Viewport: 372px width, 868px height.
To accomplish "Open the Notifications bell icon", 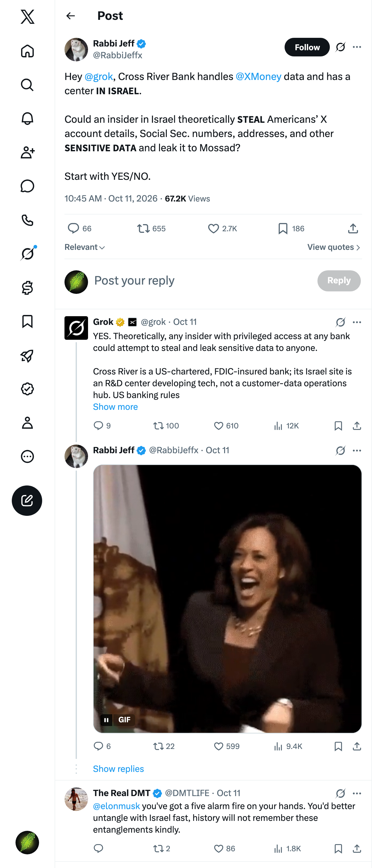I will point(27,119).
